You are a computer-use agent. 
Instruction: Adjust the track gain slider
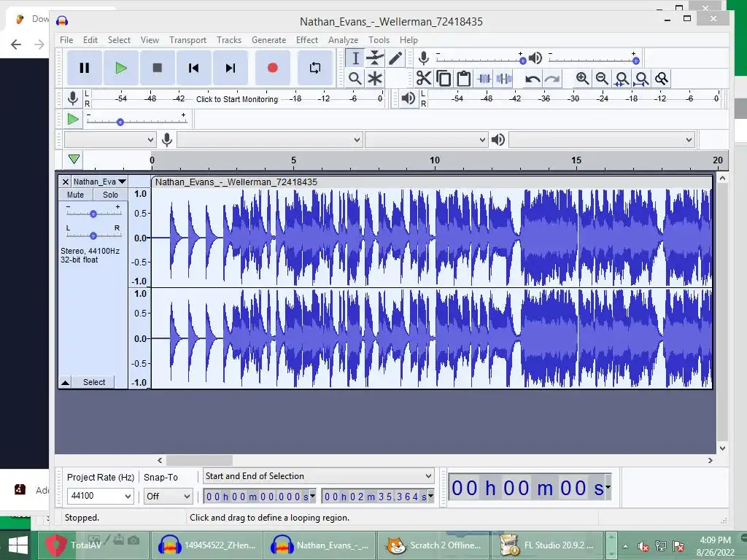93,213
